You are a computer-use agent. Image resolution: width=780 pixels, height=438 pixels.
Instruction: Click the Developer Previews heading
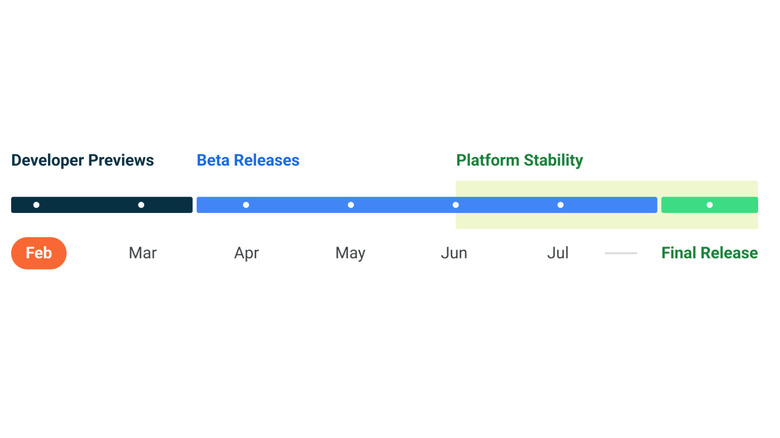click(83, 160)
